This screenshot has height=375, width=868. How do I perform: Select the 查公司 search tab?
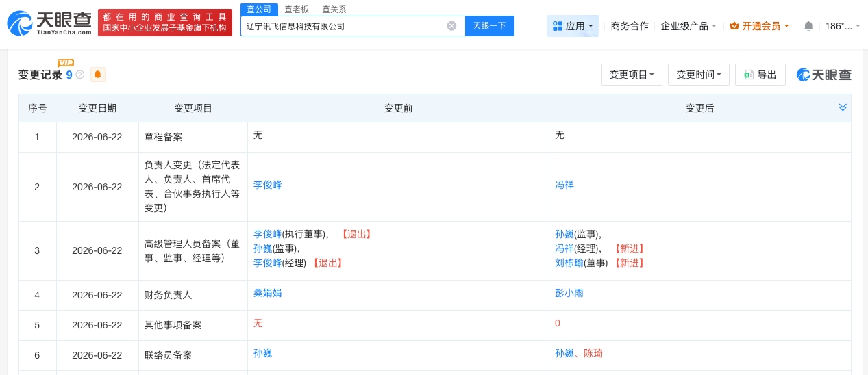click(259, 10)
